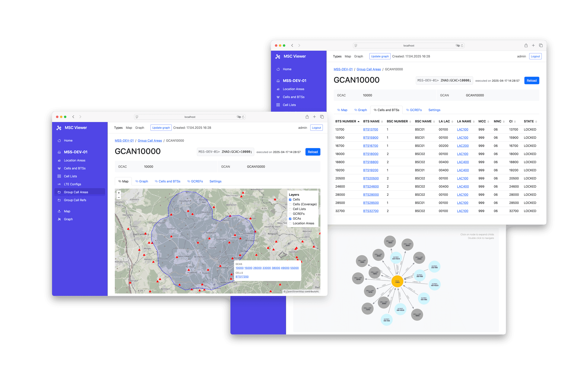Switch to Cells and BTSs tab in front window
Screen dimensions: 588x375
pyautogui.click(x=167, y=181)
